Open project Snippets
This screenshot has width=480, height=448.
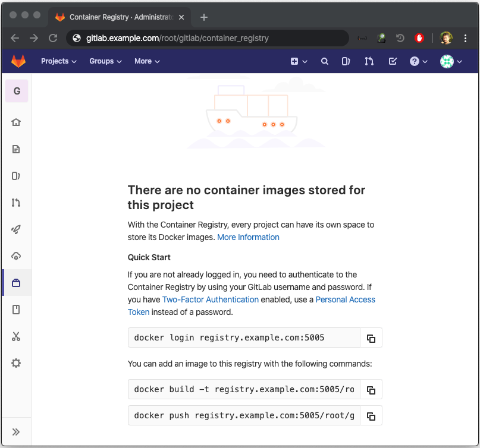[x=16, y=337]
